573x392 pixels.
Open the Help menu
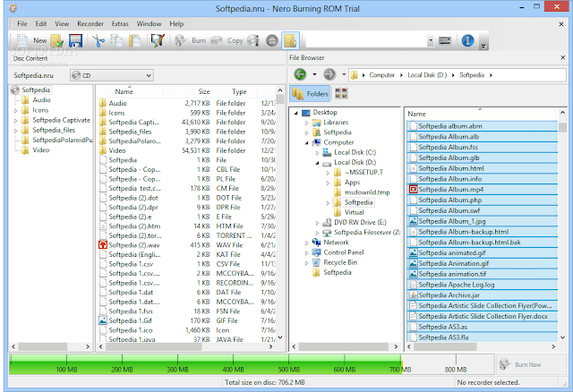(x=176, y=24)
